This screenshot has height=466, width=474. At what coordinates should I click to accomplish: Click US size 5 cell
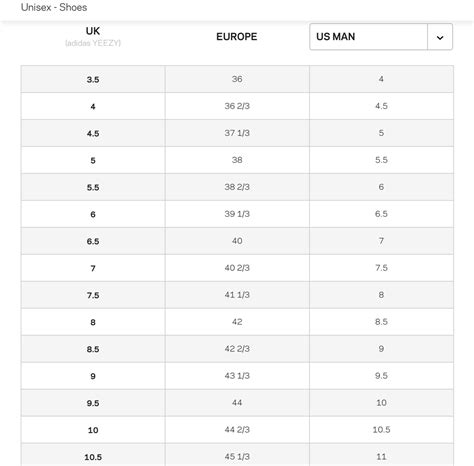tap(381, 133)
